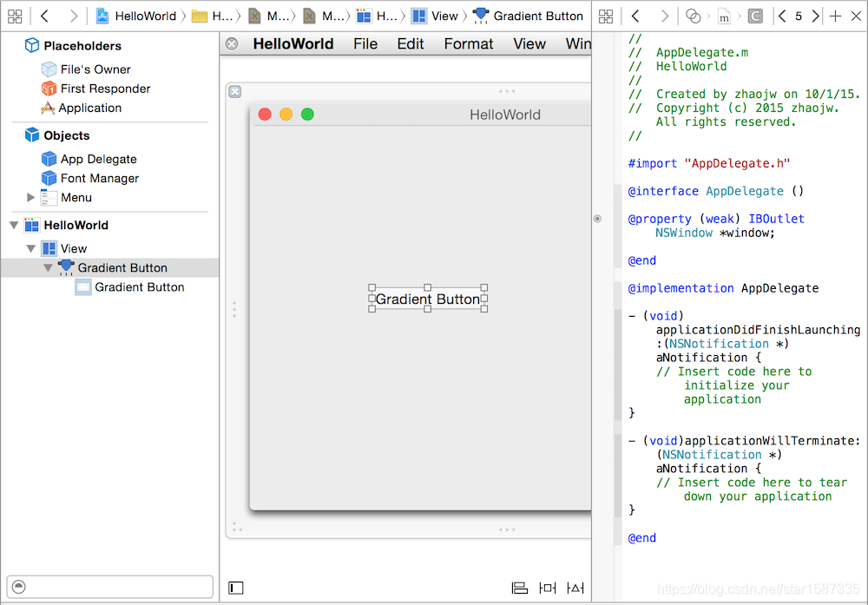Click the IBOutlet connection circle for window
This screenshot has width=868, height=605.
[x=597, y=219]
